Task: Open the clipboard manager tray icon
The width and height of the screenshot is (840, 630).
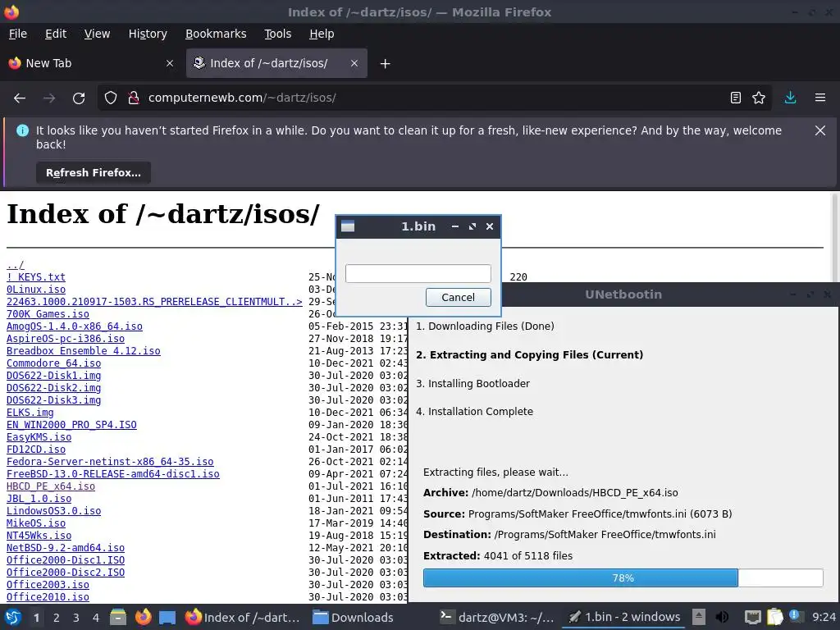Action: (774, 618)
